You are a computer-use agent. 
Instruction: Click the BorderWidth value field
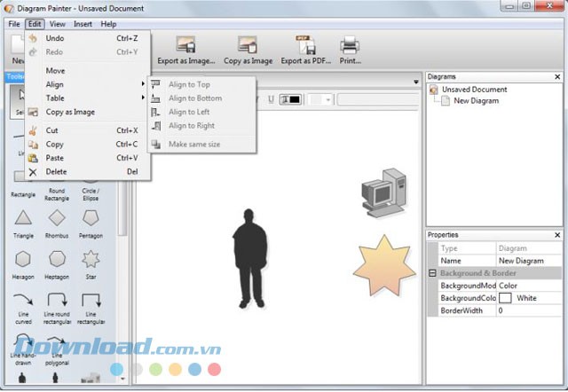pyautogui.click(x=528, y=311)
